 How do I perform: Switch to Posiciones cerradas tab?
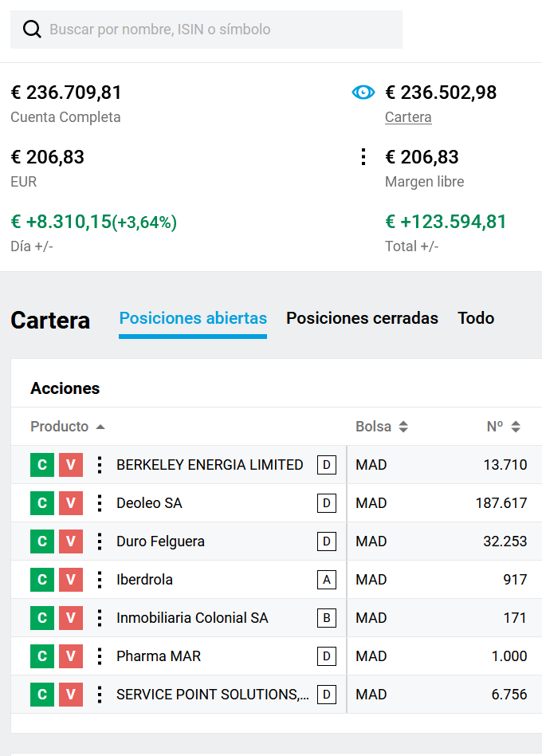[x=362, y=318]
